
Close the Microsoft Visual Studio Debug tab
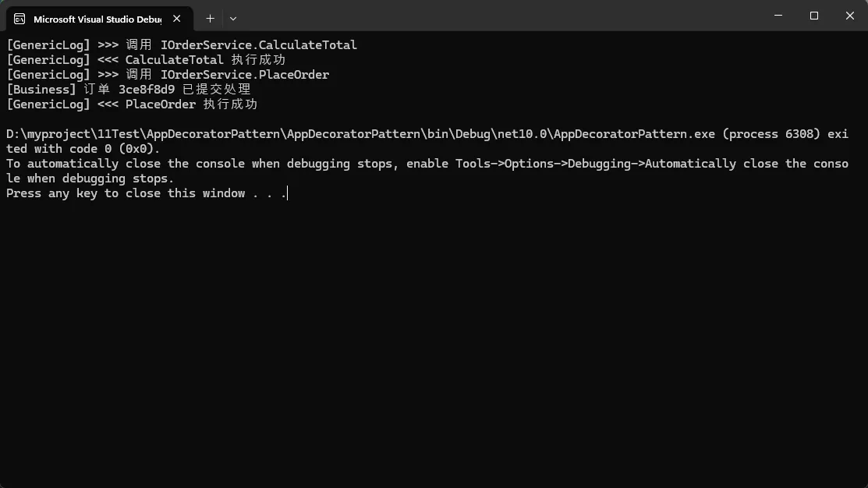tap(179, 19)
